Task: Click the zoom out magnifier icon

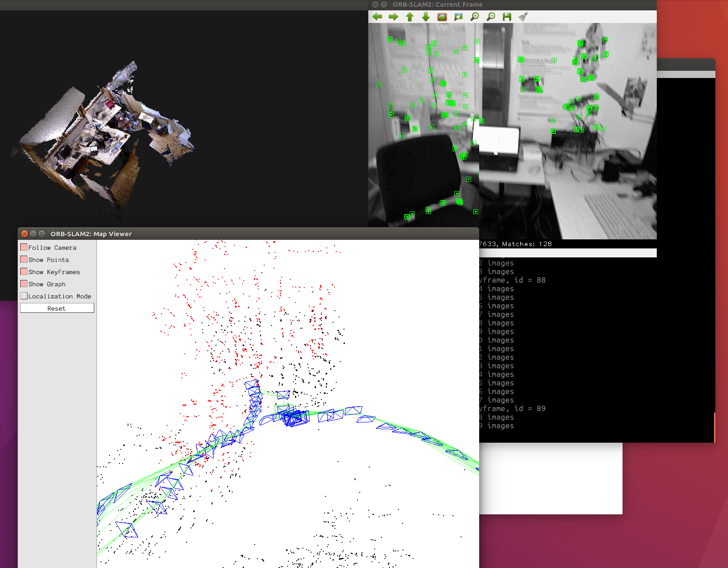Action: coord(491,17)
